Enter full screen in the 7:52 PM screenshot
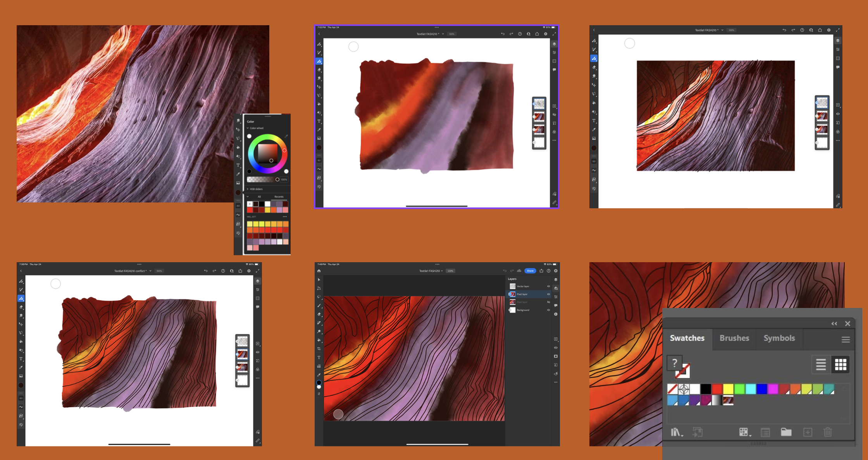Viewport: 868px width, 460px height. tap(554, 34)
